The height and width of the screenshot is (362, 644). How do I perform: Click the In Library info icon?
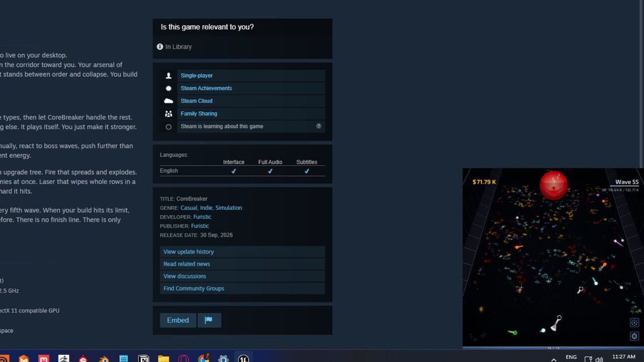[x=160, y=47]
